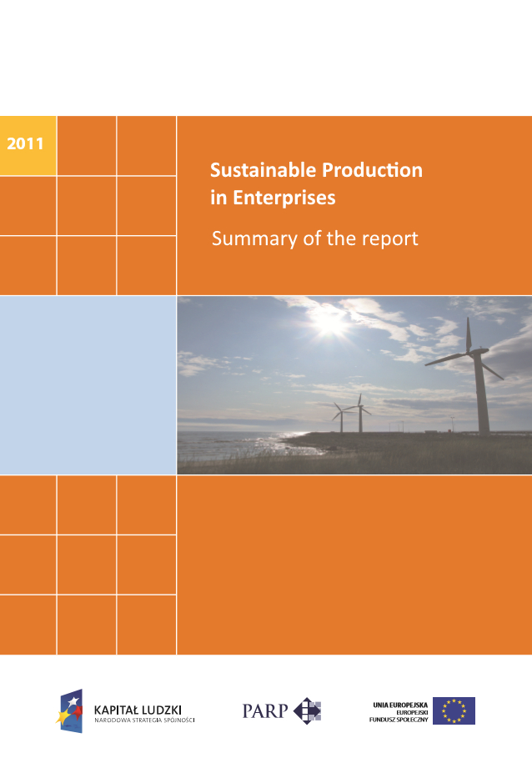The image size is (532, 773).
Task: Click the PARP diamond arrow emblem
Action: 307,710
